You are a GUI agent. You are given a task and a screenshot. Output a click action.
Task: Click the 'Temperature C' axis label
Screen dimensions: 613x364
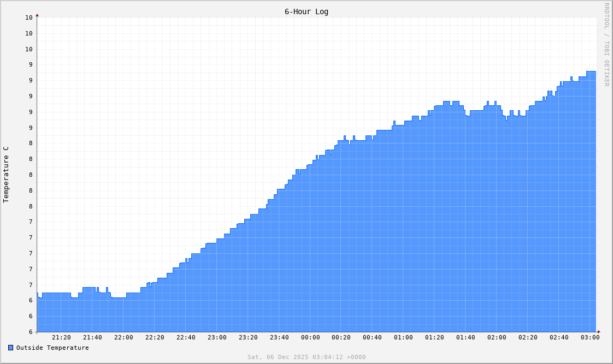pos(7,174)
